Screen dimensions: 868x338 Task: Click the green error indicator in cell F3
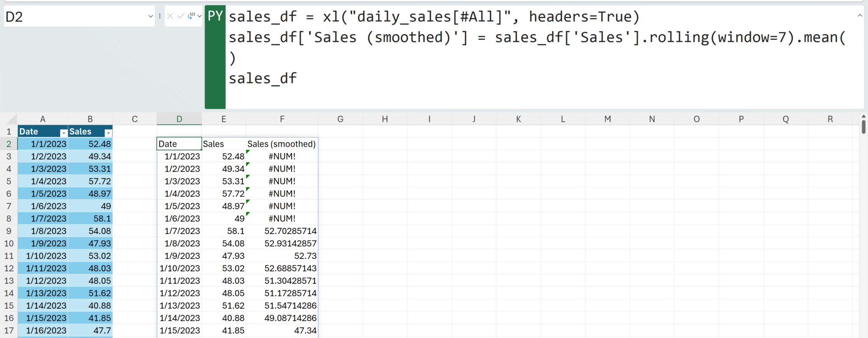click(248, 152)
